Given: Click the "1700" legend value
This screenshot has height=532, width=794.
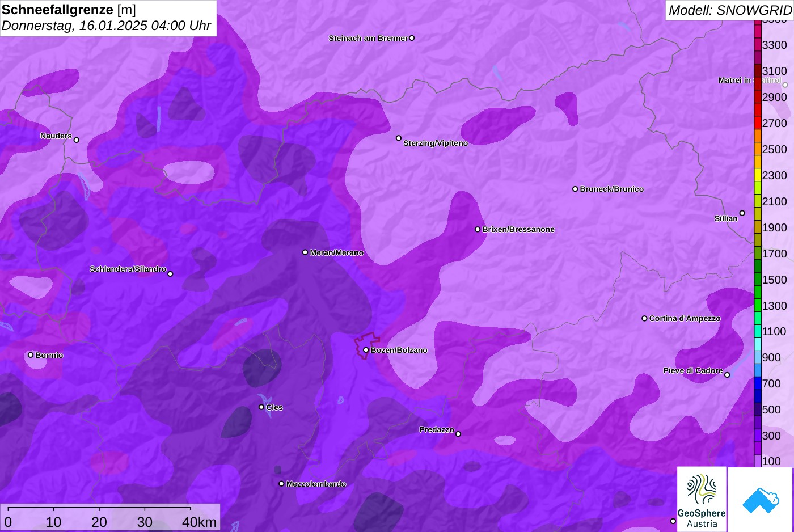Looking at the screenshot, I should (775, 254).
